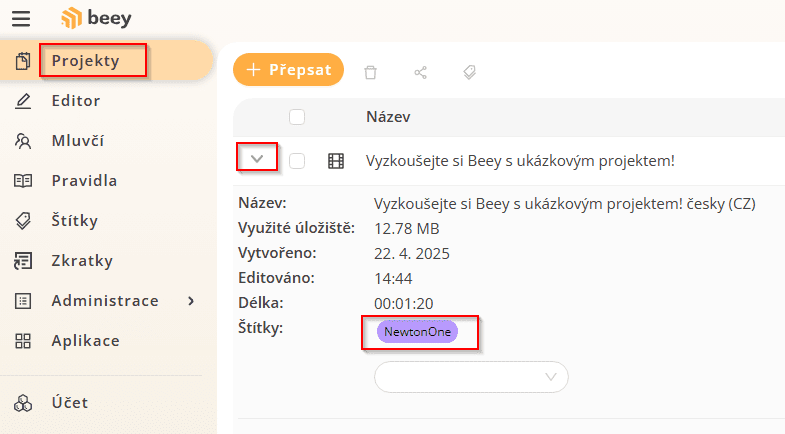
Task: Open the hamburger menu
Action: tap(21, 19)
